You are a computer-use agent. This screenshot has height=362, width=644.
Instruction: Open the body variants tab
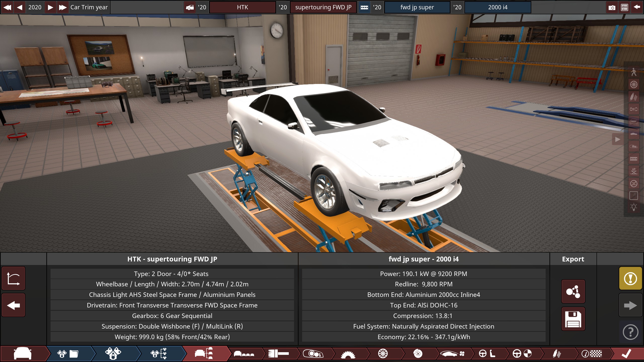pos(244,354)
